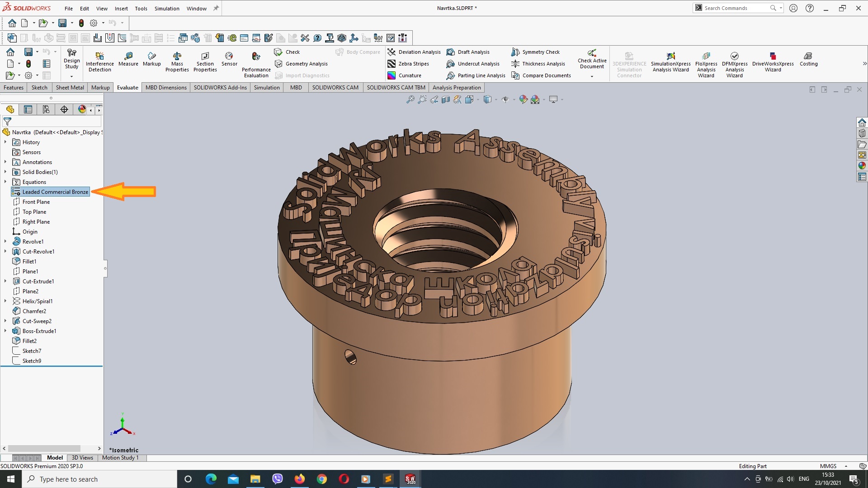Open the Unit system MMGS dropdown
Image resolution: width=868 pixels, height=488 pixels.
point(846,466)
